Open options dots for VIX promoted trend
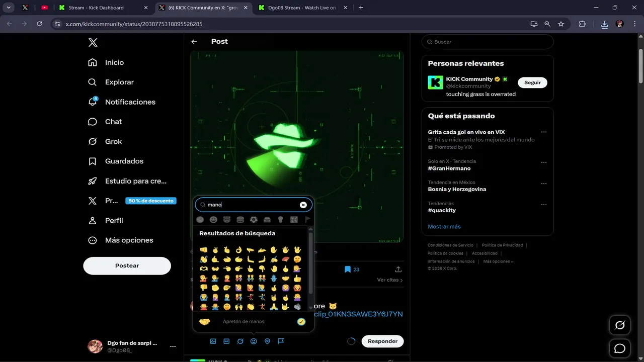Viewport: 644px width, 362px height. click(x=544, y=132)
